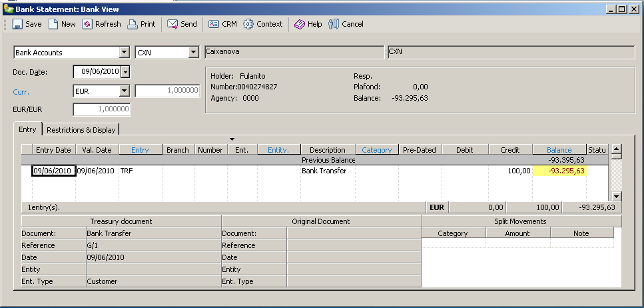Click the yellow highlighted balance cell
This screenshot has height=308, width=644.
(x=559, y=171)
